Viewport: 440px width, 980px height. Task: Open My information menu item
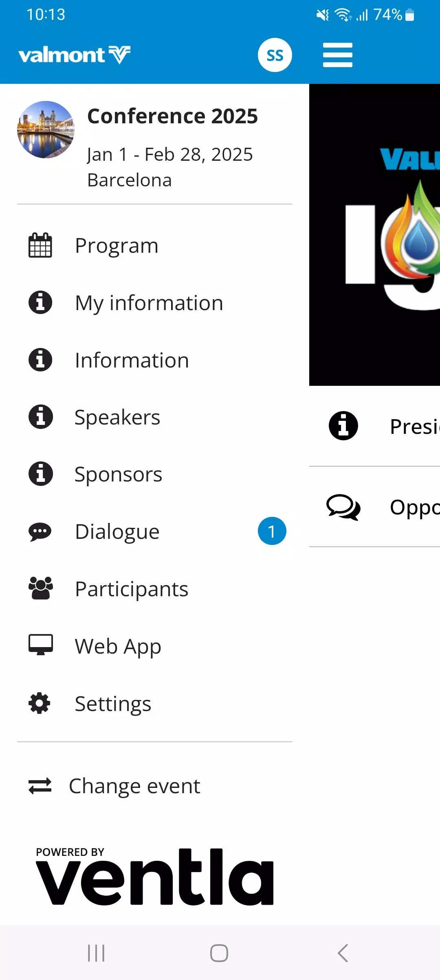pos(149,303)
